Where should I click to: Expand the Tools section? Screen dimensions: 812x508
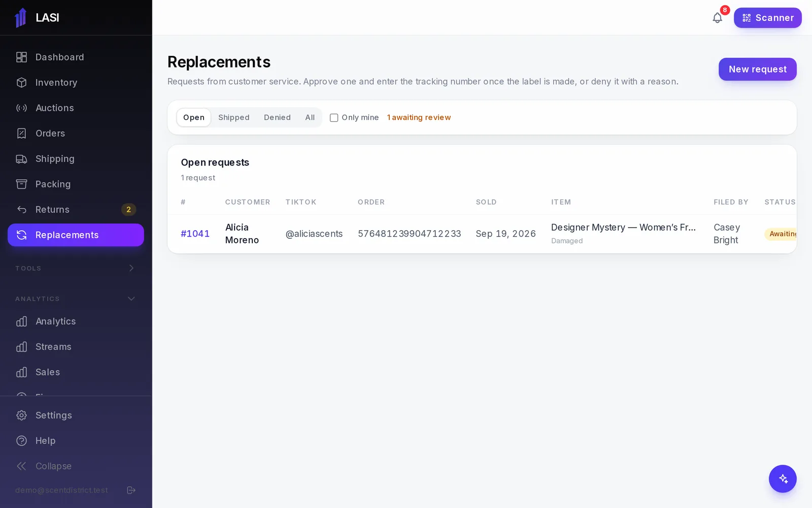pos(76,268)
